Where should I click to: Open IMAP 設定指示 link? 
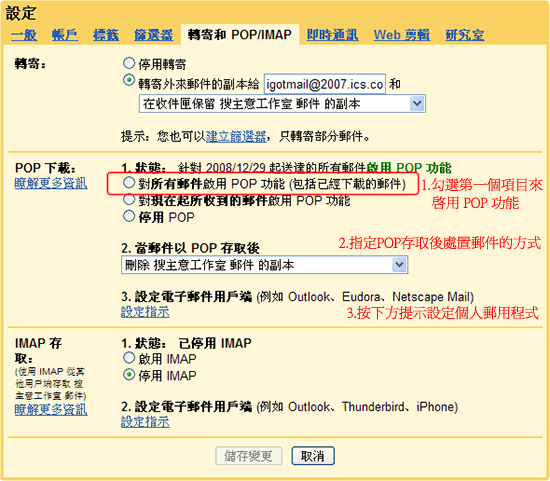(145, 422)
